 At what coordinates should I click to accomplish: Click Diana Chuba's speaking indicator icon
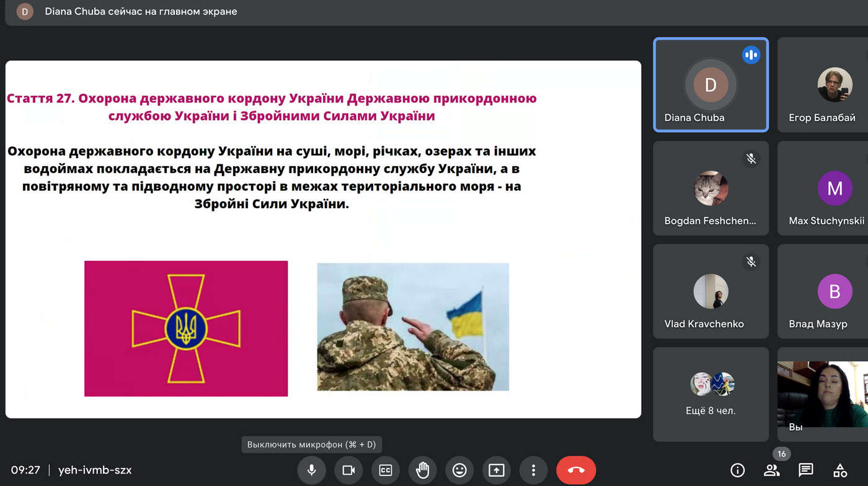[751, 55]
